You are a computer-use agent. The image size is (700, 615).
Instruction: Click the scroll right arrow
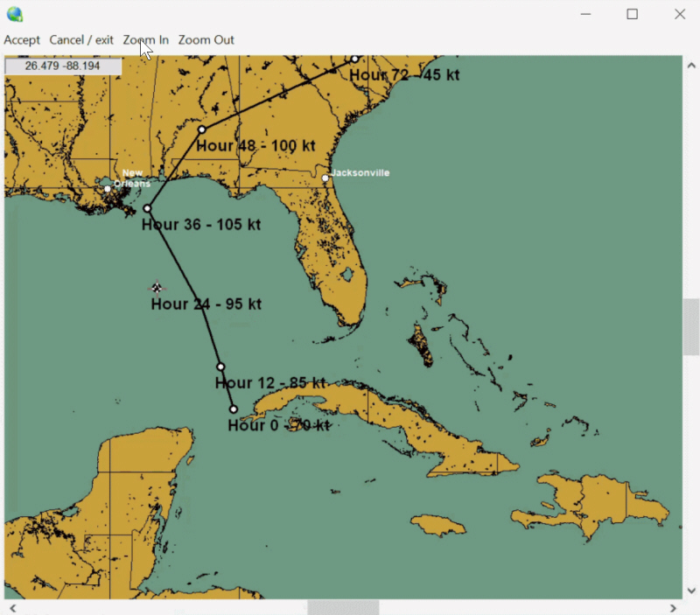point(673,607)
